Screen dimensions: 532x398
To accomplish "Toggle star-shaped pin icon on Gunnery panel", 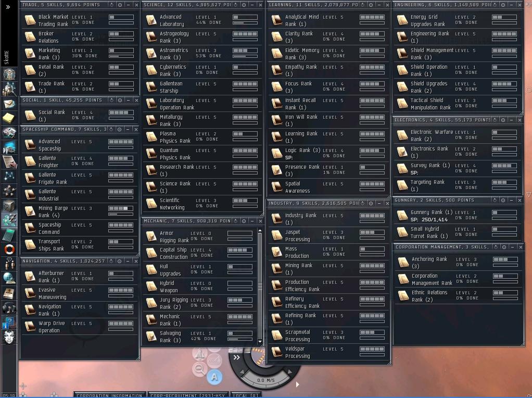I will [x=495, y=201].
